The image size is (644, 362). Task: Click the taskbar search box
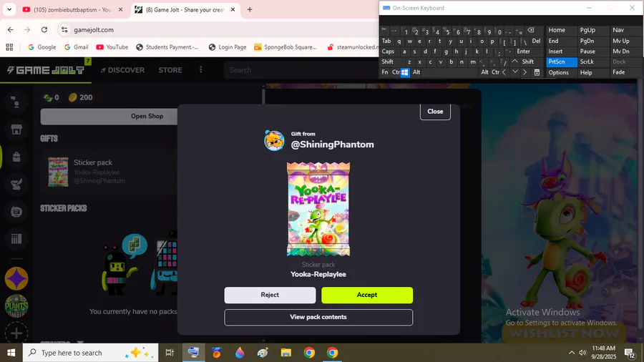(90, 353)
